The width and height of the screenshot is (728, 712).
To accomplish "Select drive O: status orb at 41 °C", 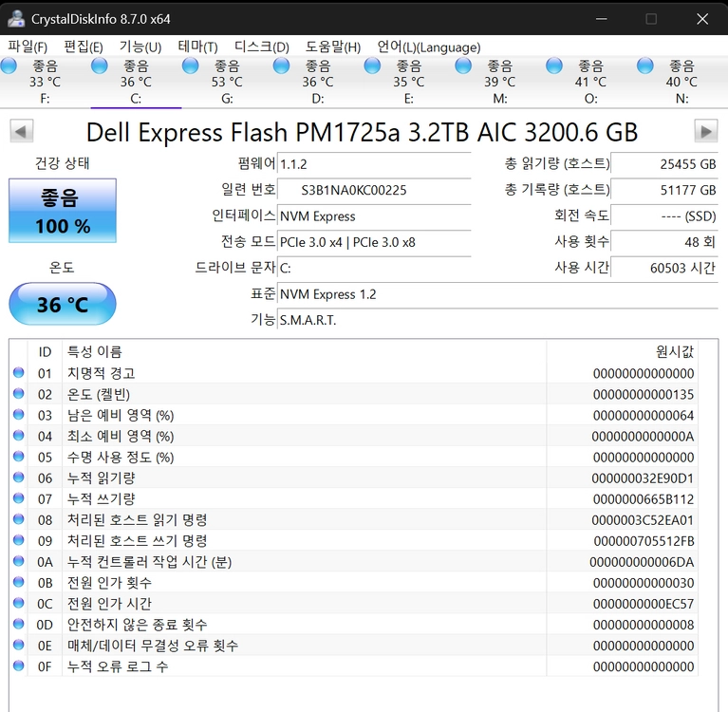I will click(554, 66).
